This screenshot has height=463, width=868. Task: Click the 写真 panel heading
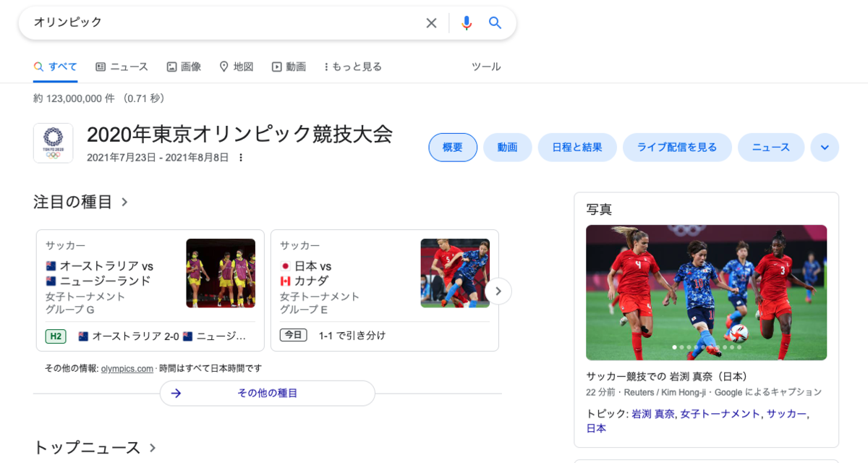(x=599, y=210)
